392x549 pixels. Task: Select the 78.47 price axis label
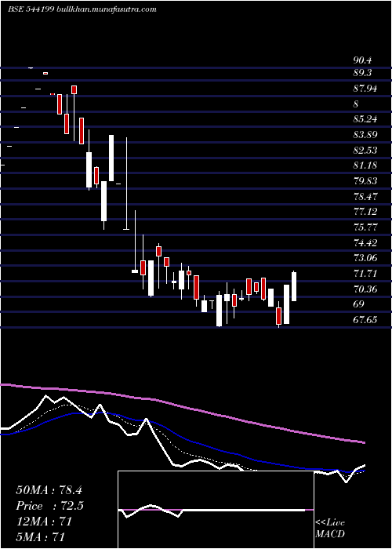(x=365, y=196)
